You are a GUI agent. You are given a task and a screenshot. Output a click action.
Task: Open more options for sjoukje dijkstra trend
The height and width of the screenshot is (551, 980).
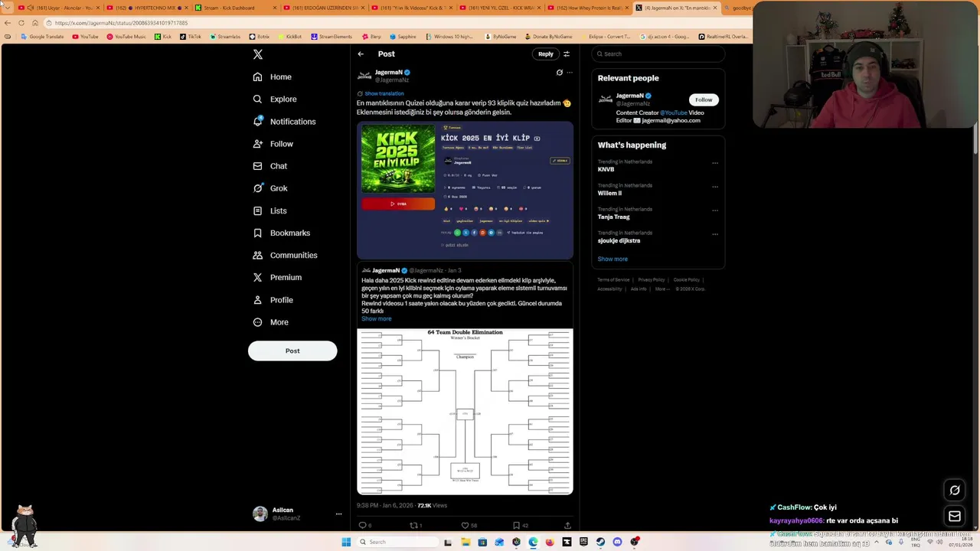point(715,234)
